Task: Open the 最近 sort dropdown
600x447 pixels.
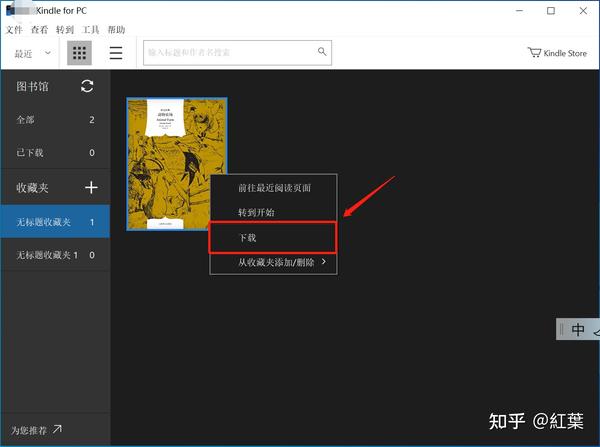Action: 32,53
